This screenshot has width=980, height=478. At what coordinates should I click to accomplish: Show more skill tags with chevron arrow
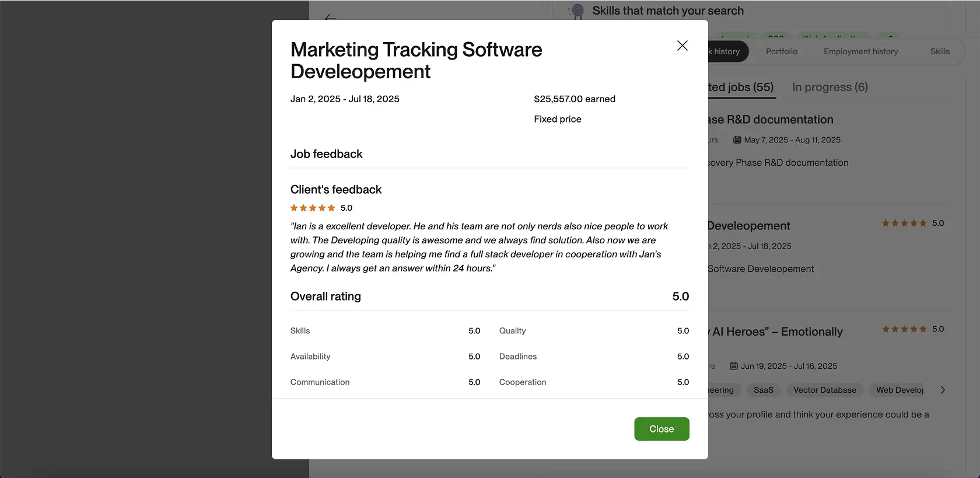point(943,390)
